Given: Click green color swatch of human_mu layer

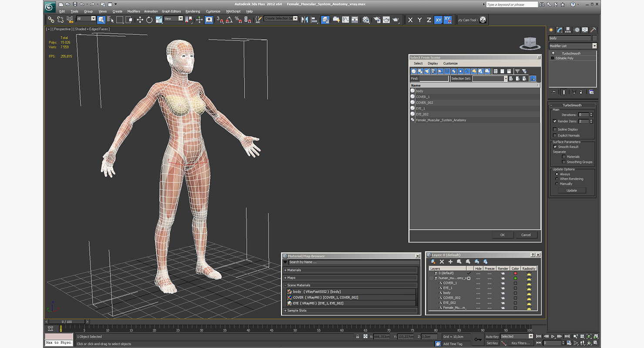Looking at the screenshot, I should point(516,278).
